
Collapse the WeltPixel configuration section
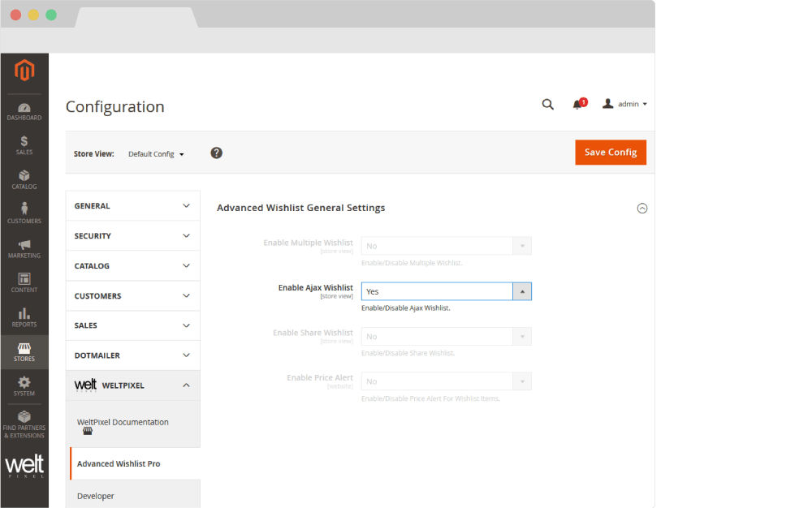[132, 385]
